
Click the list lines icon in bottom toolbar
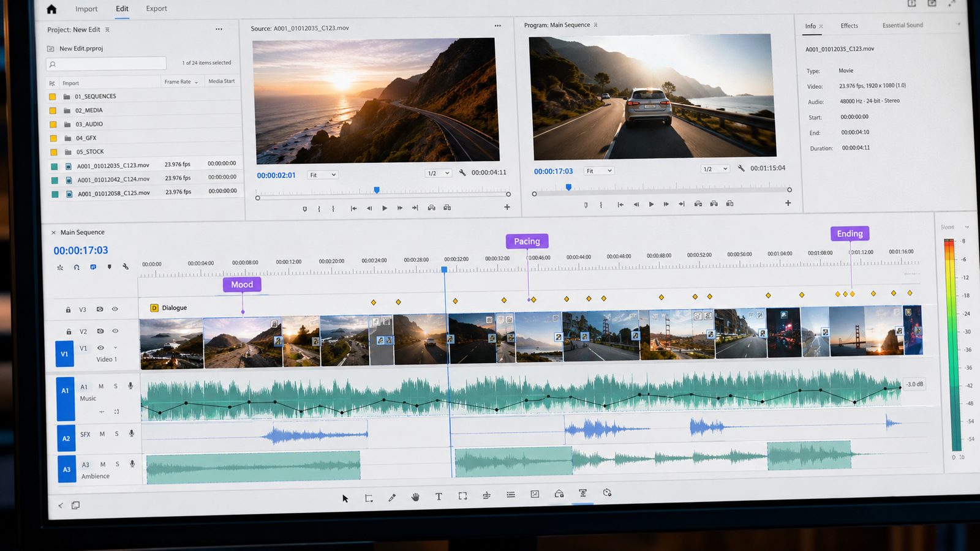click(x=511, y=495)
